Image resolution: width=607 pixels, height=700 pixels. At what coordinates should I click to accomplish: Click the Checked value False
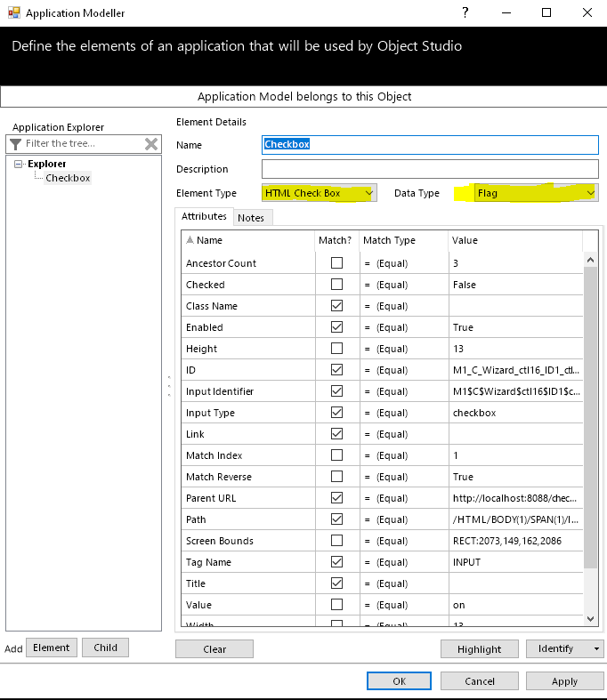coord(465,285)
